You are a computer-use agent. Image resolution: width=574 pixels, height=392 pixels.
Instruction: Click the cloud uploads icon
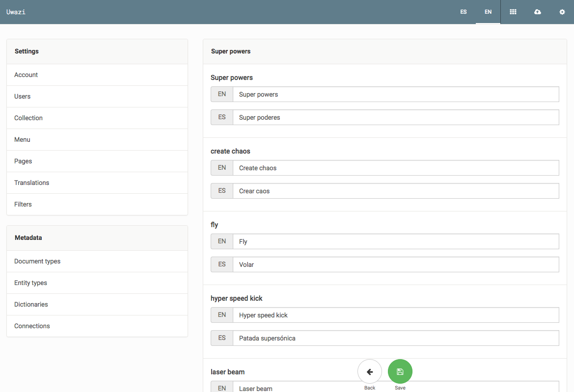(537, 12)
